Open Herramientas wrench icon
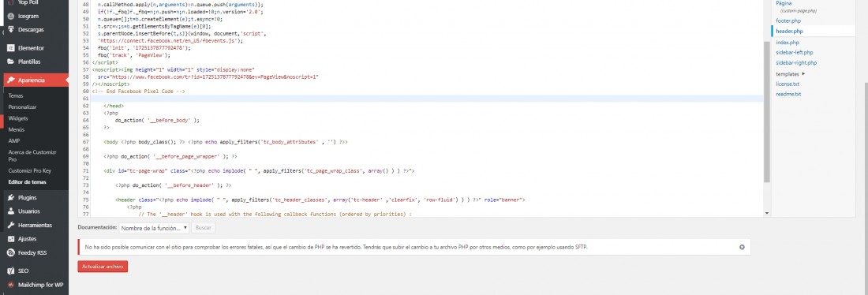Viewport: 868px width, 295px height. tap(10, 226)
